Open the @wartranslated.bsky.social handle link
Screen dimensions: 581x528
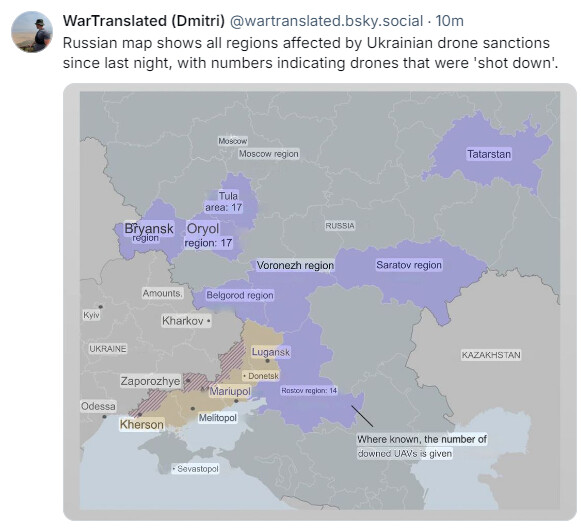(x=326, y=21)
